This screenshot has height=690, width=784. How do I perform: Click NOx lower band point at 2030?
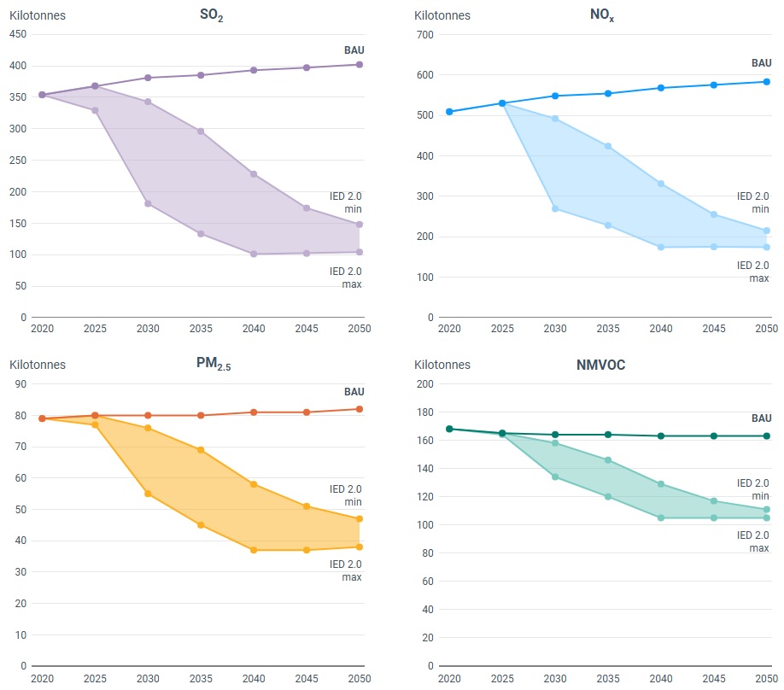[x=555, y=208]
